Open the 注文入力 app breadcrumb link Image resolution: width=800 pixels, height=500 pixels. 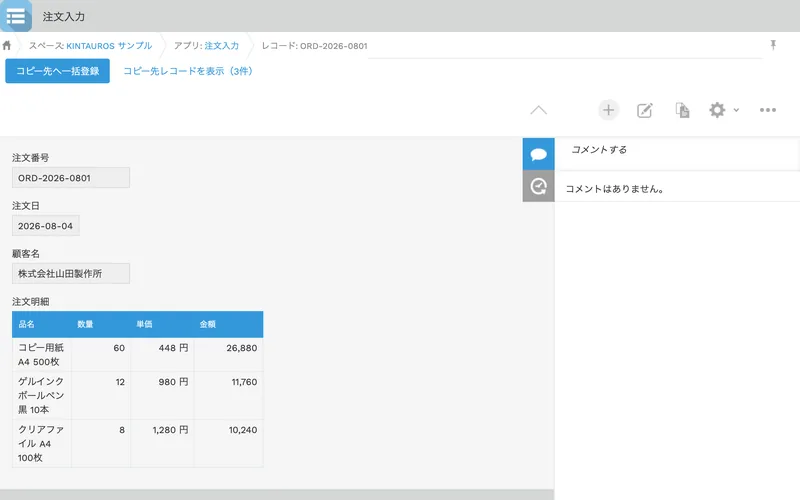(x=221, y=45)
